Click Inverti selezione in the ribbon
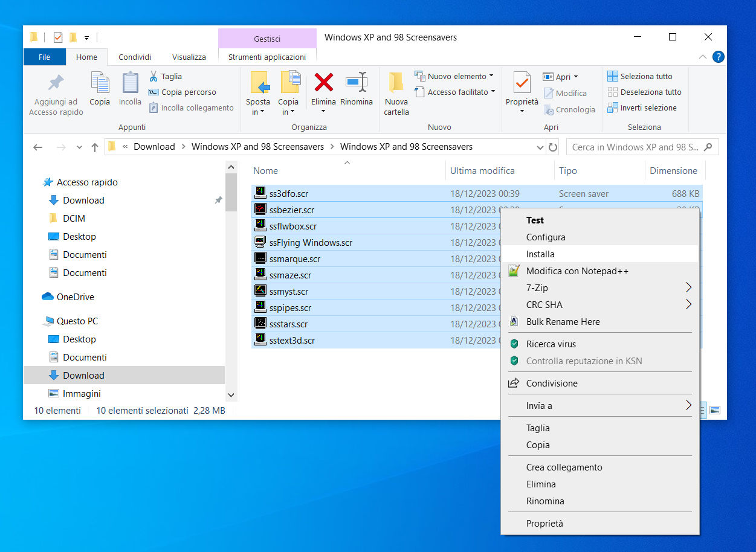756x552 pixels. (642, 108)
